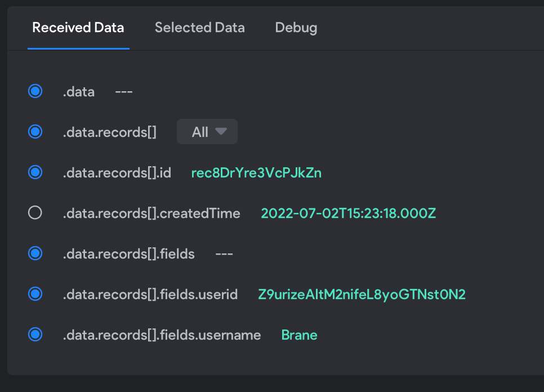Screen dimensions: 544x392
Task: Click the .data.records[] path label
Action: click(110, 132)
